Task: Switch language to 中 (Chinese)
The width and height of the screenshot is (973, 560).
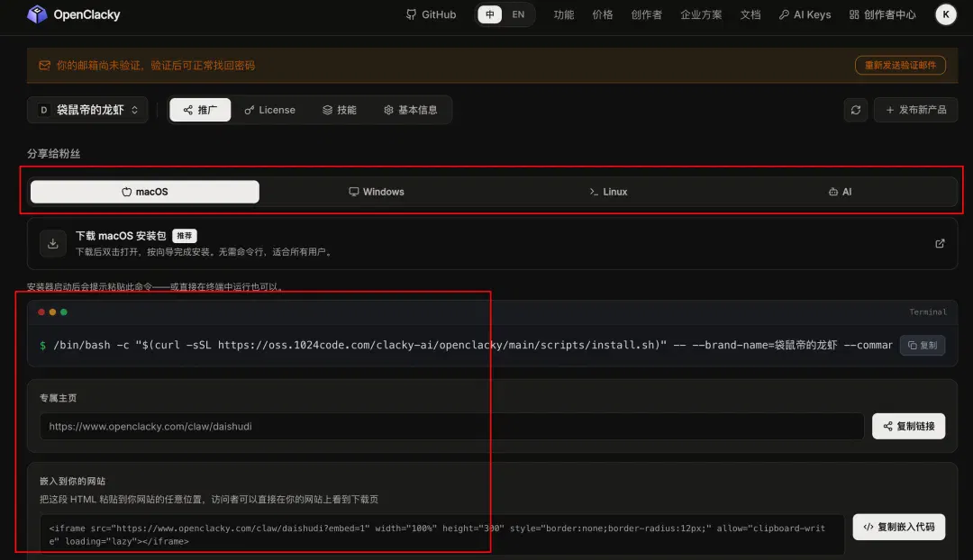Action: (489, 14)
